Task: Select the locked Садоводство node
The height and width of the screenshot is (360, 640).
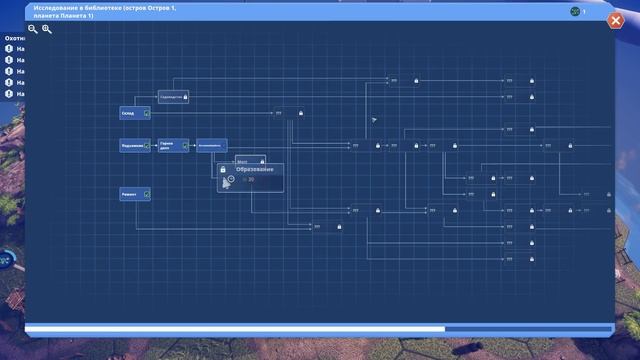Action: click(173, 97)
